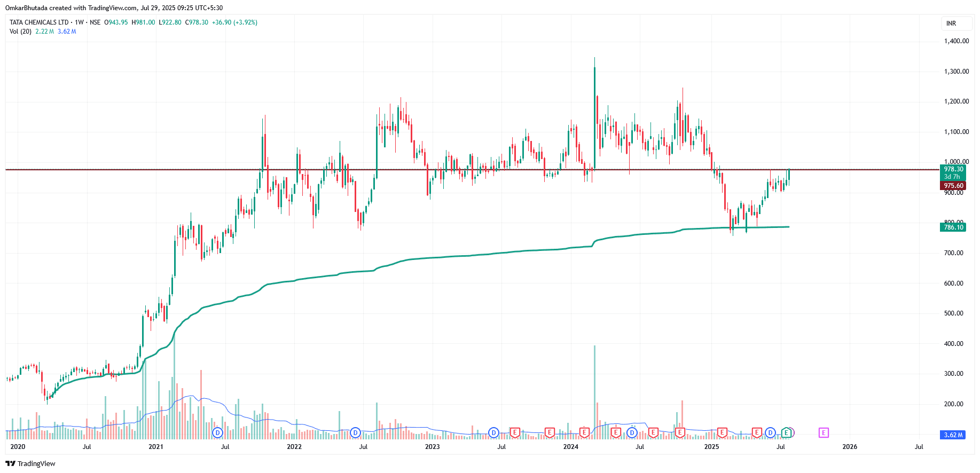Open the purple upcoming earnings marker

click(x=824, y=432)
